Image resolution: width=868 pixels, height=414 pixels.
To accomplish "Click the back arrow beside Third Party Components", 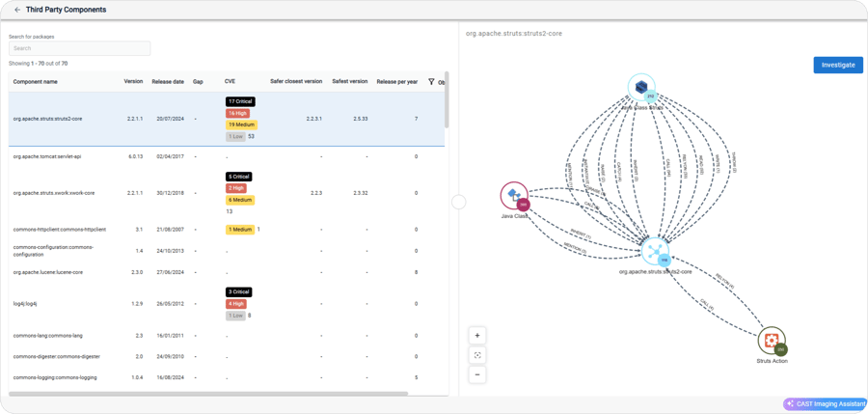I will click(17, 10).
